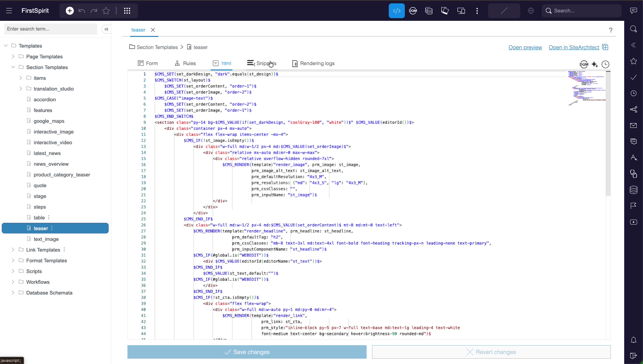Open Link Templates context menu dots
The width and height of the screenshot is (643, 364).
64,250
